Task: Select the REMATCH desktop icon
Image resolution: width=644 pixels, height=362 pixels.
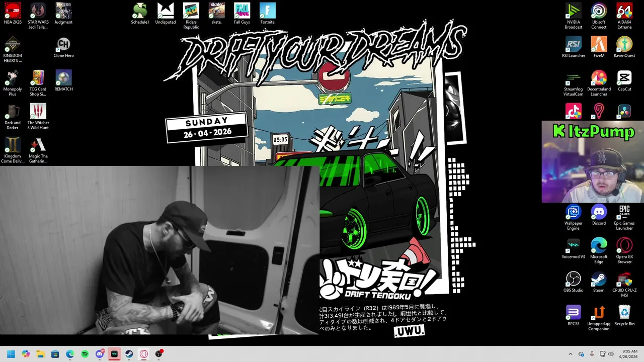Action: pos(63,80)
